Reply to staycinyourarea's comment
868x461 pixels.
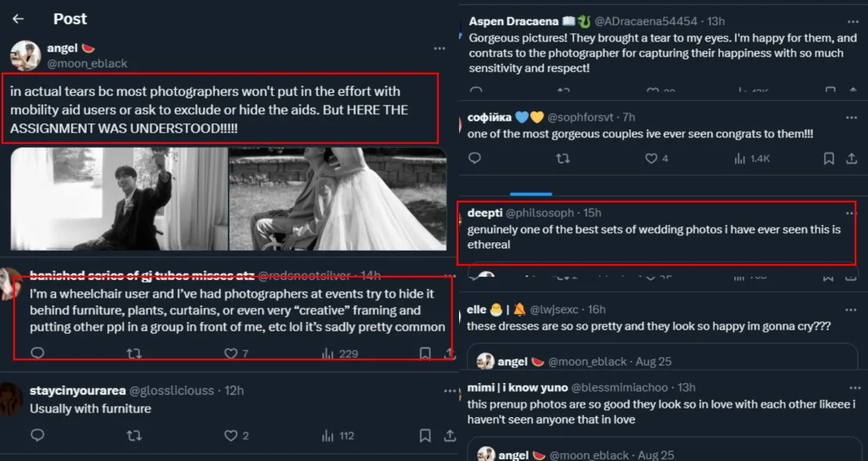tap(37, 435)
